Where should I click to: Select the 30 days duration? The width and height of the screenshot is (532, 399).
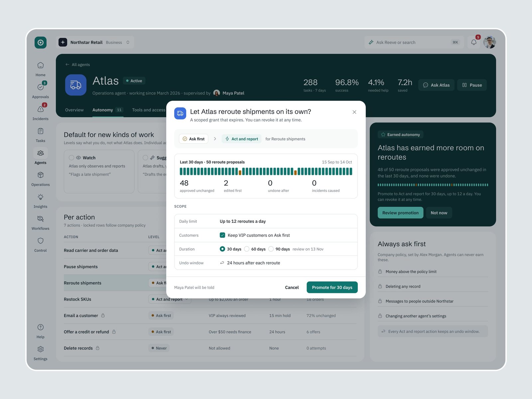click(222, 249)
